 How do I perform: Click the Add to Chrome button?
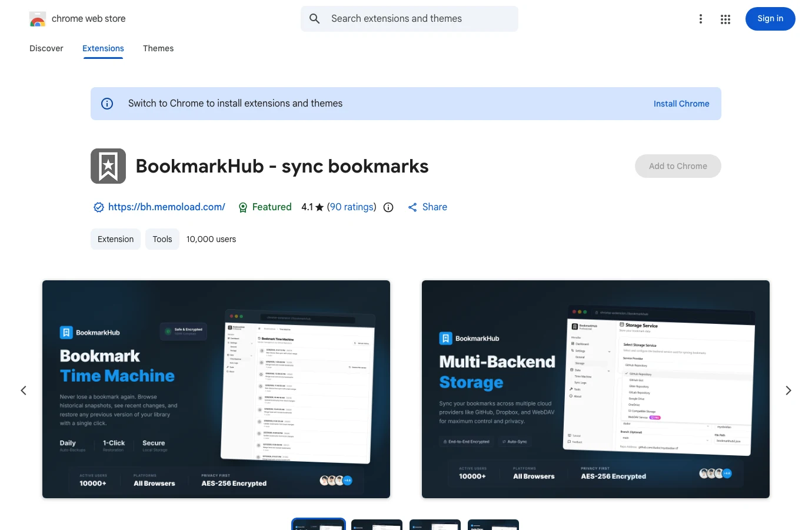(x=678, y=166)
